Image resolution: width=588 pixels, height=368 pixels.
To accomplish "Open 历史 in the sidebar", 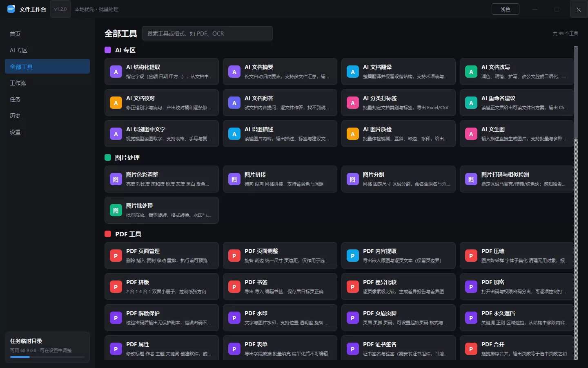I will [x=47, y=116].
